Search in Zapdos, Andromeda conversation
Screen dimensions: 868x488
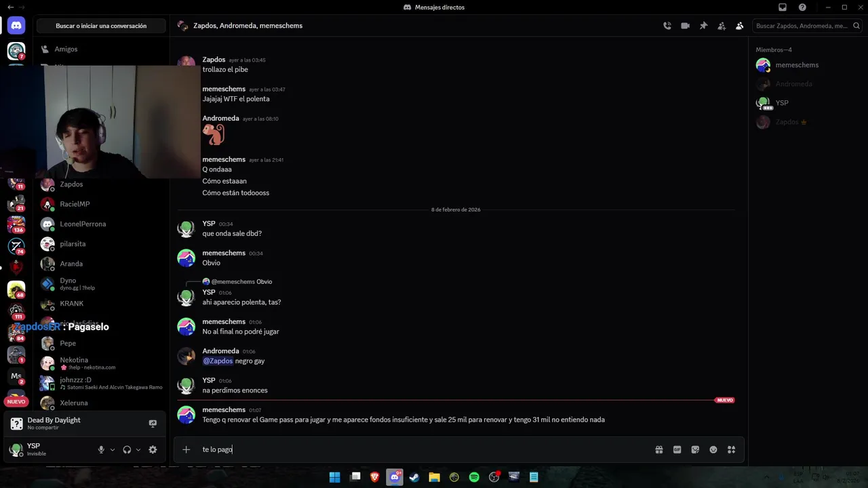click(x=807, y=26)
